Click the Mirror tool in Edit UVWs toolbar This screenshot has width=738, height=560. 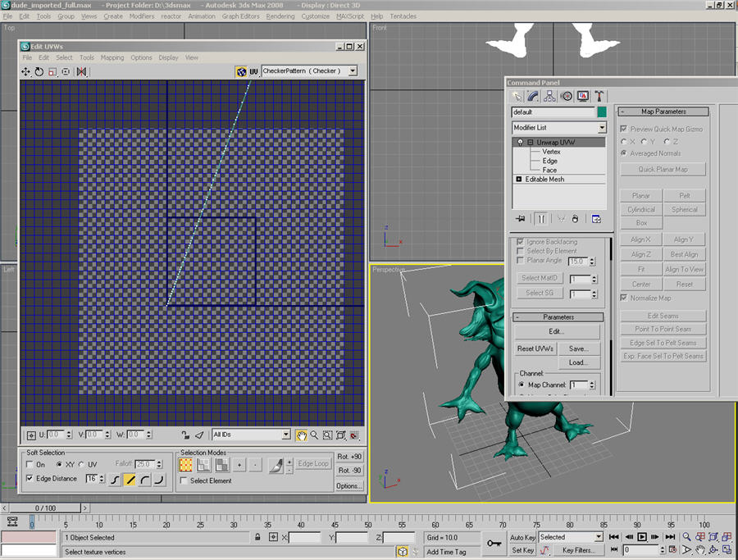pos(81,71)
